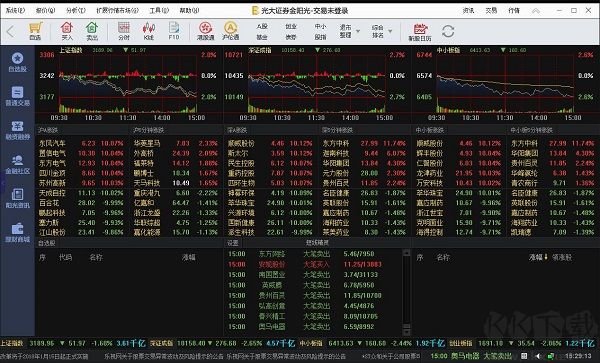Image resolution: width=600 pixels, height=363 pixels.
Task: Select the 沪A涨跌 panel header
Action: pos(48,130)
